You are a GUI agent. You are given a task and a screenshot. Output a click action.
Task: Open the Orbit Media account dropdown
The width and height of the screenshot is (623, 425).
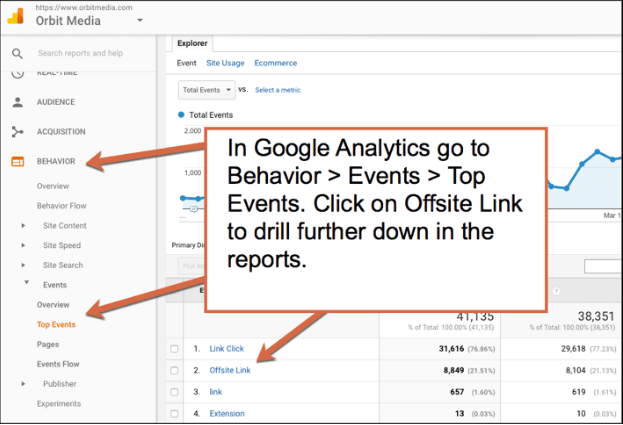point(139,20)
